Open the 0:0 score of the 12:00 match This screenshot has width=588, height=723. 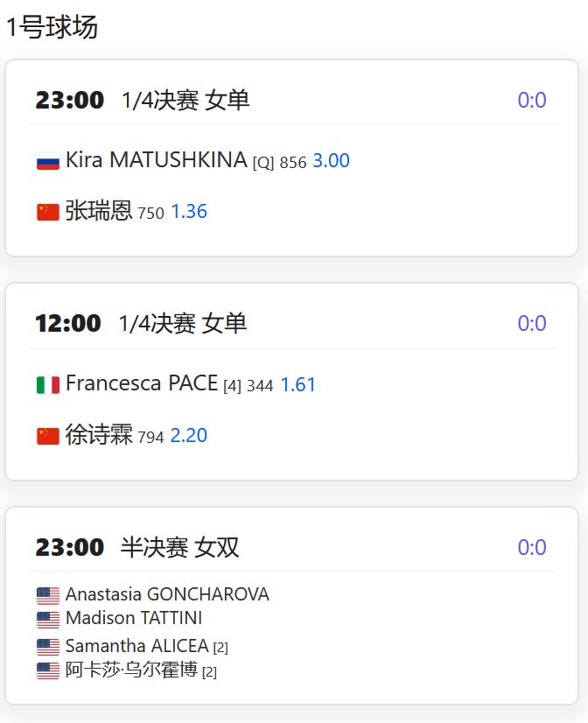click(x=532, y=324)
